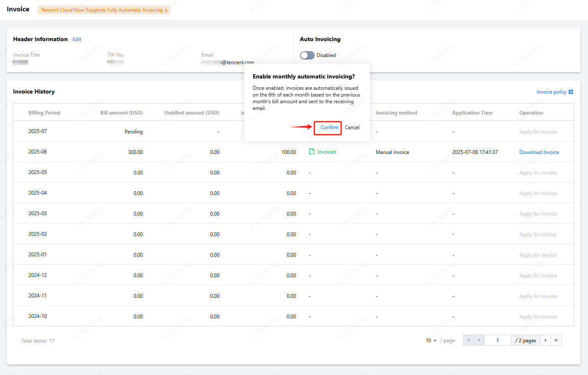Viewport: 588px width, 375px height.
Task: Jump to the last page of results
Action: 556,340
